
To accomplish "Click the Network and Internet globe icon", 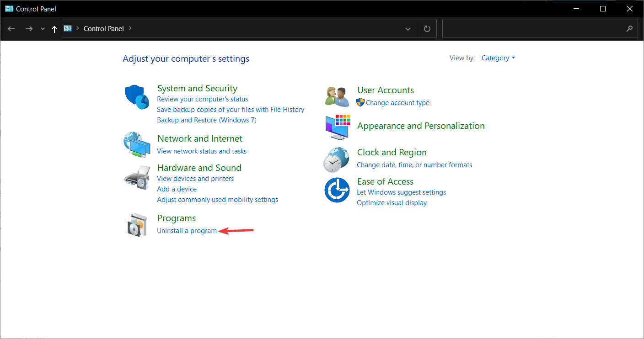I will (x=137, y=144).
